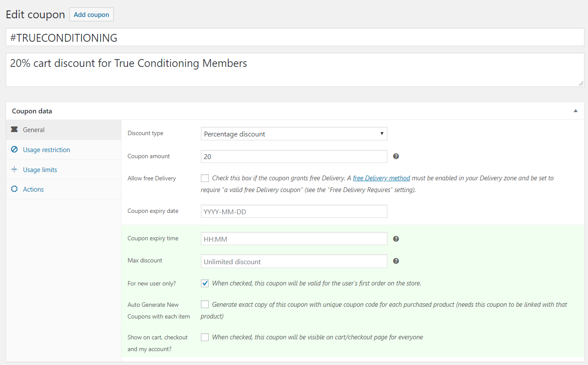Uncheck the For new user only checkbox
This screenshot has height=365, width=588.
(205, 283)
